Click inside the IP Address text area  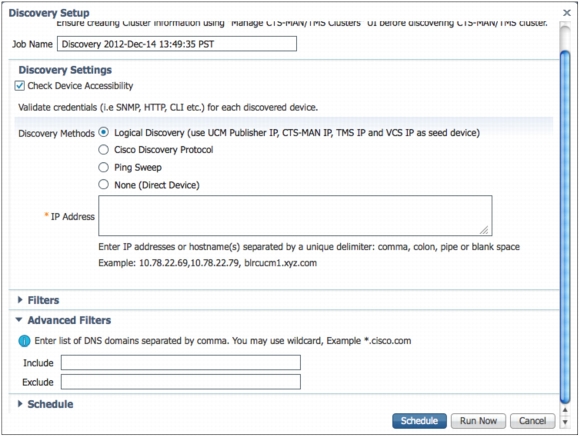coord(295,216)
